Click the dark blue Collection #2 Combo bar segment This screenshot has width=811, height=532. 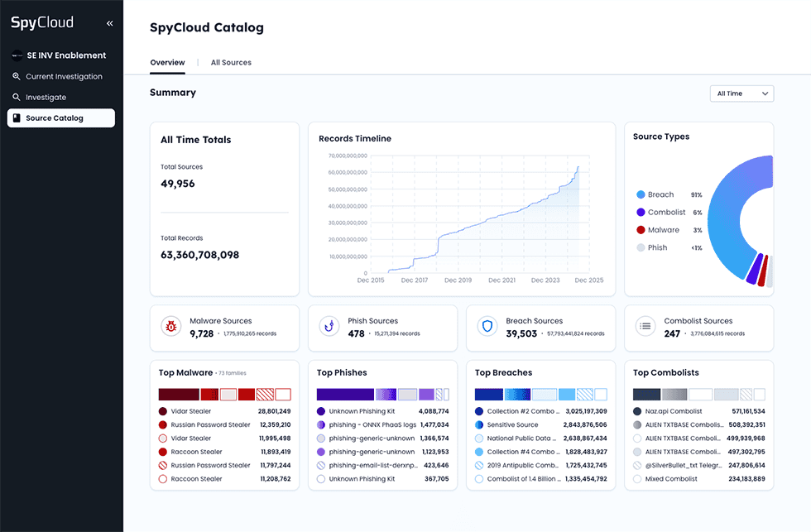489,395
